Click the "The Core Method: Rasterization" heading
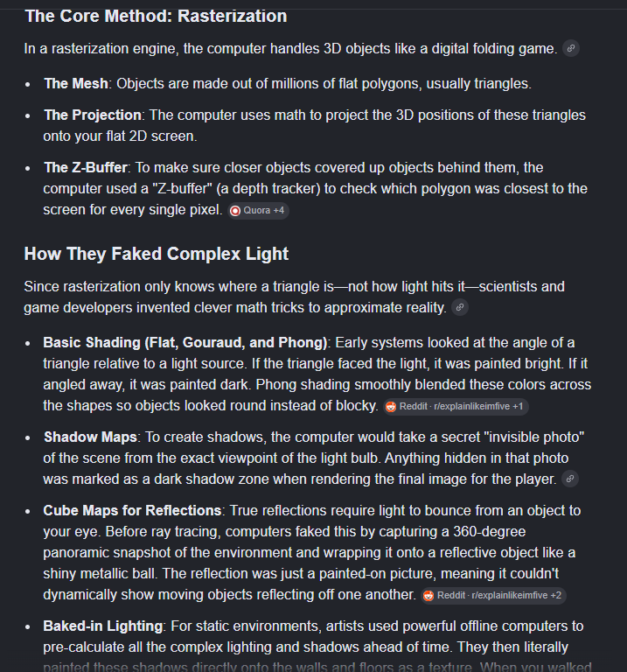 (156, 16)
